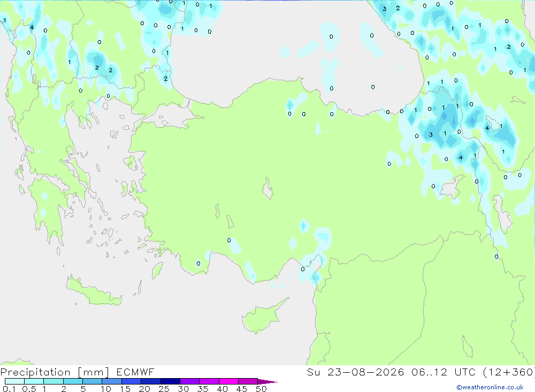
Task: Click the 35–40 mm violet legend swatch
Action: pos(209,381)
